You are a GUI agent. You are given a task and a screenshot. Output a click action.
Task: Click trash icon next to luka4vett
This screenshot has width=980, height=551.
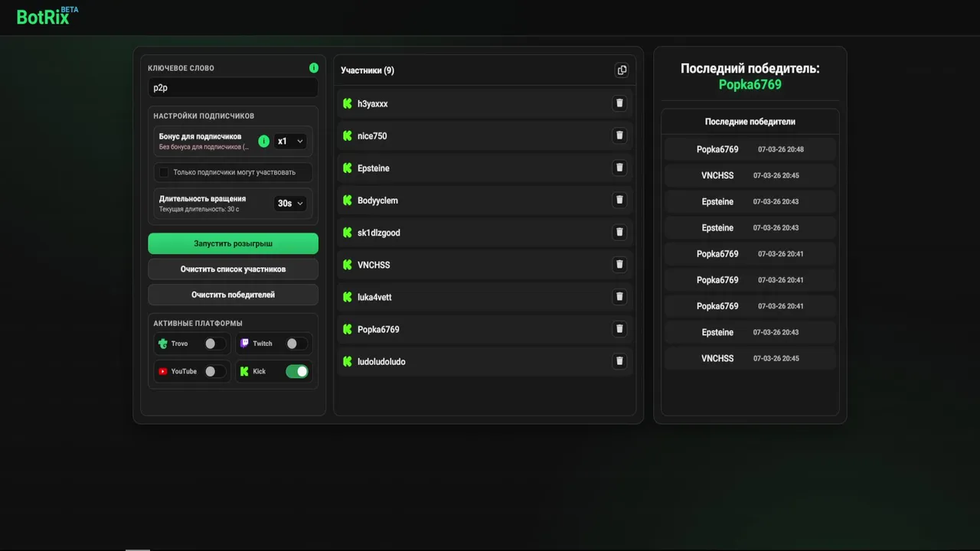[619, 296]
